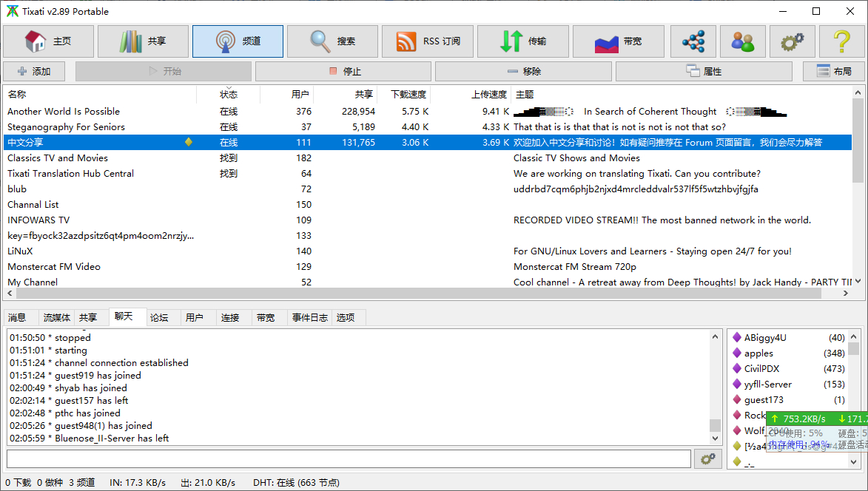868x491 pixels.
Task: Open the settings gears icon in the toolbar
Action: 793,41
